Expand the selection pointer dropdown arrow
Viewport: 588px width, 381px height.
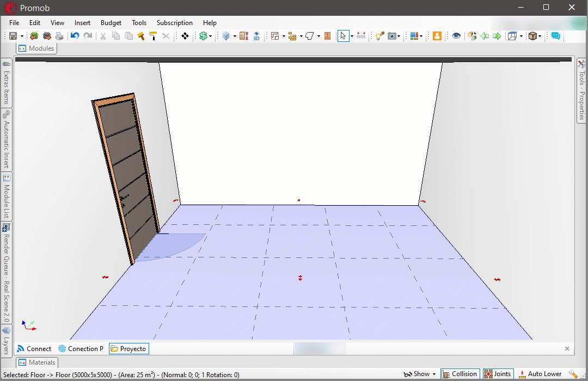coord(352,36)
